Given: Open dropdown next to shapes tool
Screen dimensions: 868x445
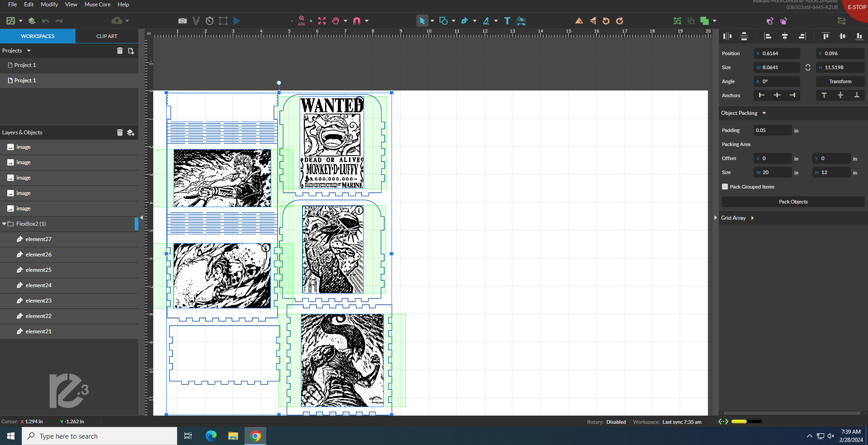Looking at the screenshot, I should [x=453, y=21].
